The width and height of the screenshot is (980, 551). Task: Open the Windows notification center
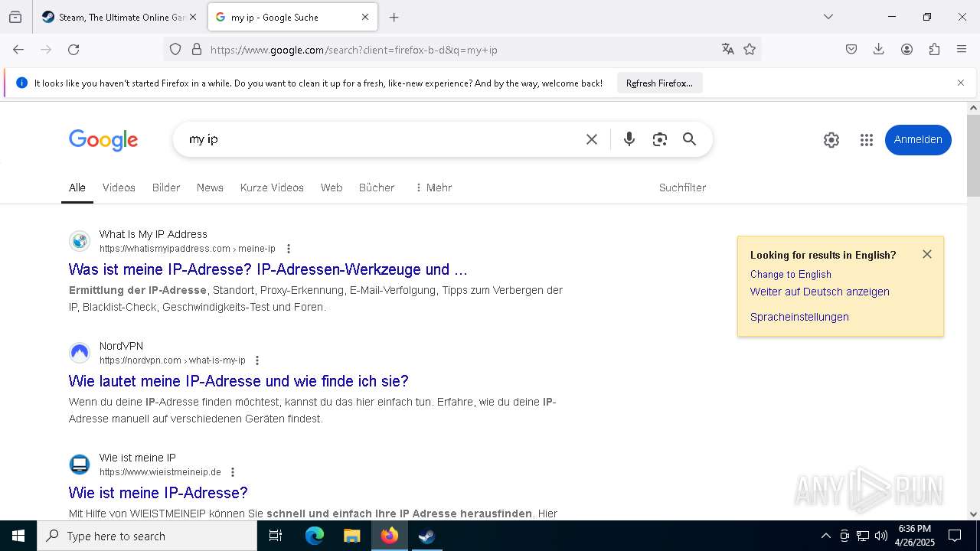pyautogui.click(x=955, y=536)
